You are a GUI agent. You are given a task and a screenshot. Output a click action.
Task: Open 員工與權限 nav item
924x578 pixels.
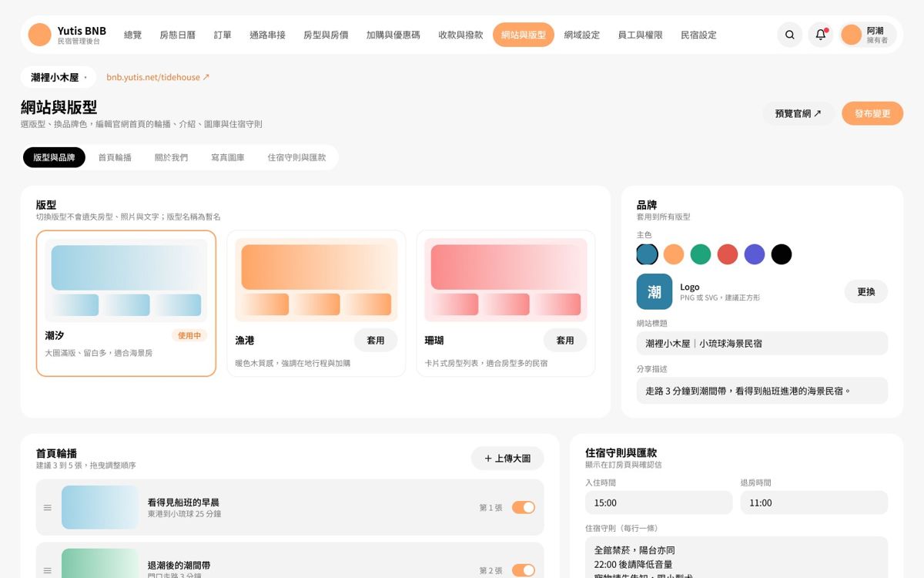click(x=641, y=35)
